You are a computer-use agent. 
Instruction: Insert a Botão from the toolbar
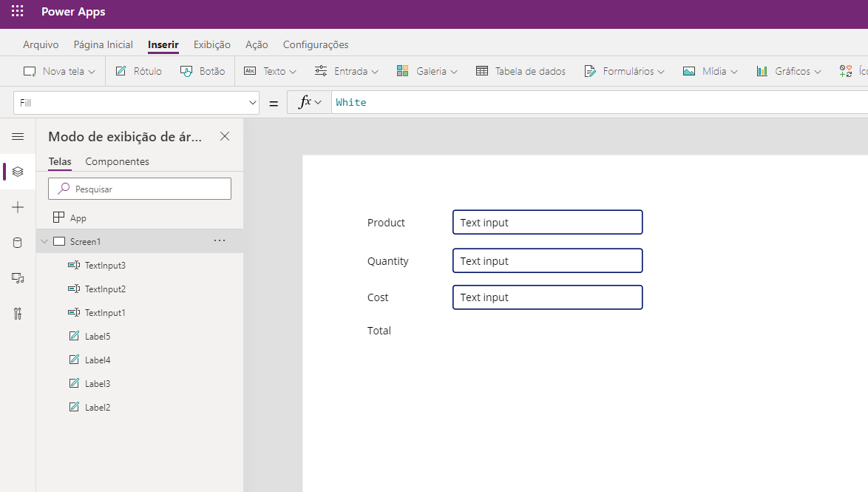tap(203, 70)
